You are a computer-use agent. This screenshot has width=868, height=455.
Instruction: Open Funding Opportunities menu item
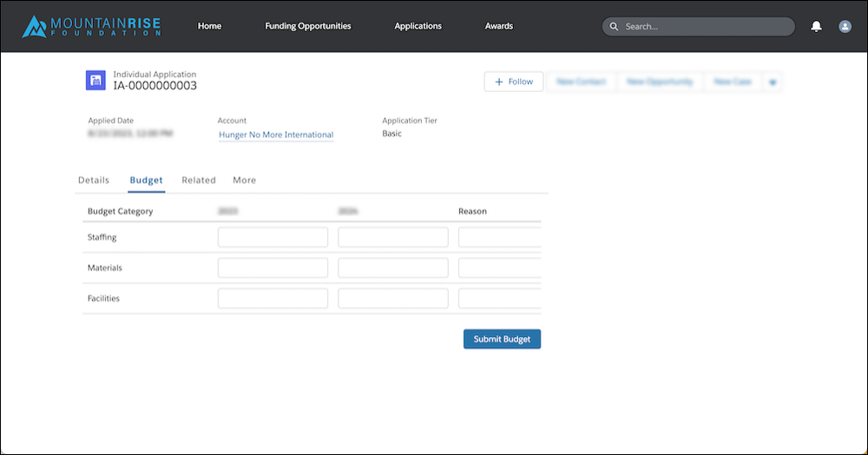coord(308,26)
